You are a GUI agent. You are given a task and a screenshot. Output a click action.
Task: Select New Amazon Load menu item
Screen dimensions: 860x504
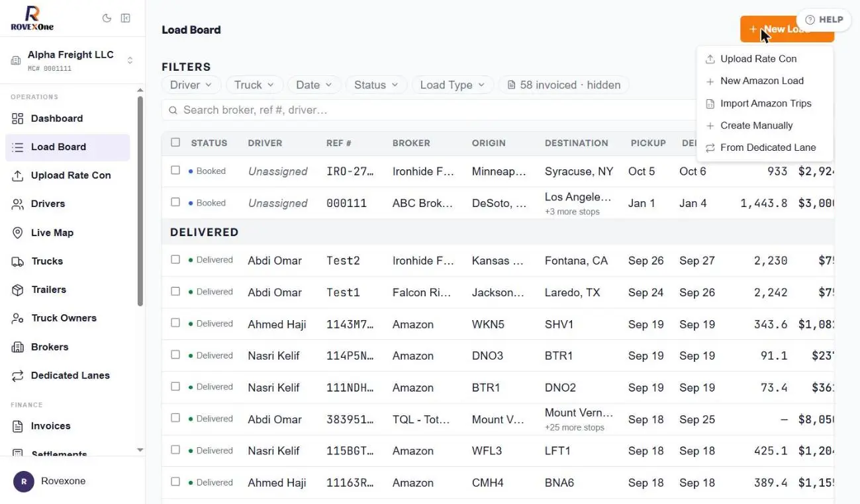[x=765, y=81]
